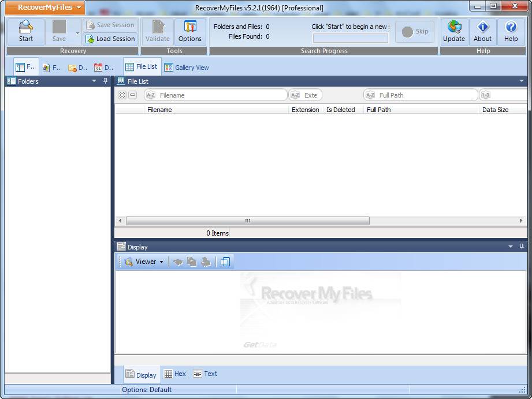Click the blue pages icon in viewer toolbar

point(225,262)
